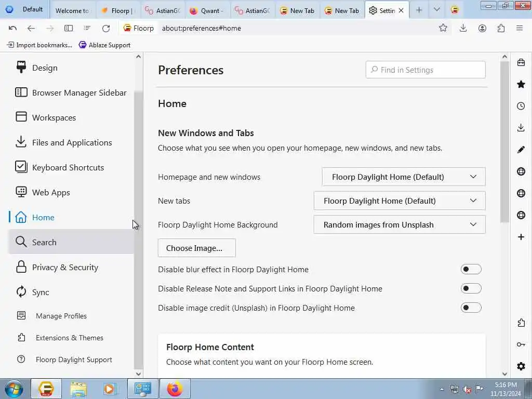Reload the page with the refresh icon
This screenshot has width=532, height=399.
coord(106,28)
